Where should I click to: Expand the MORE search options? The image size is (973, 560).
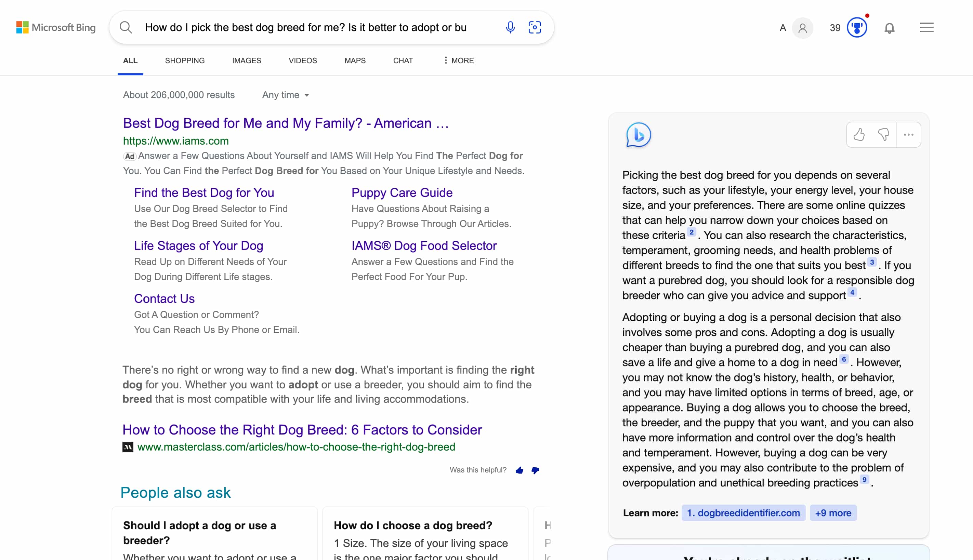tap(458, 61)
